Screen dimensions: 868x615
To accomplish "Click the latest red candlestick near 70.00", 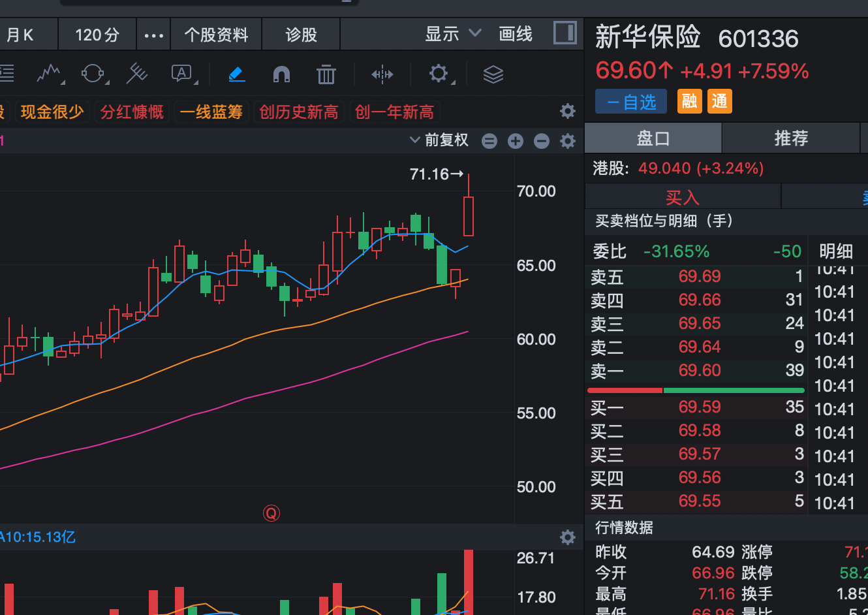I will point(468,215).
